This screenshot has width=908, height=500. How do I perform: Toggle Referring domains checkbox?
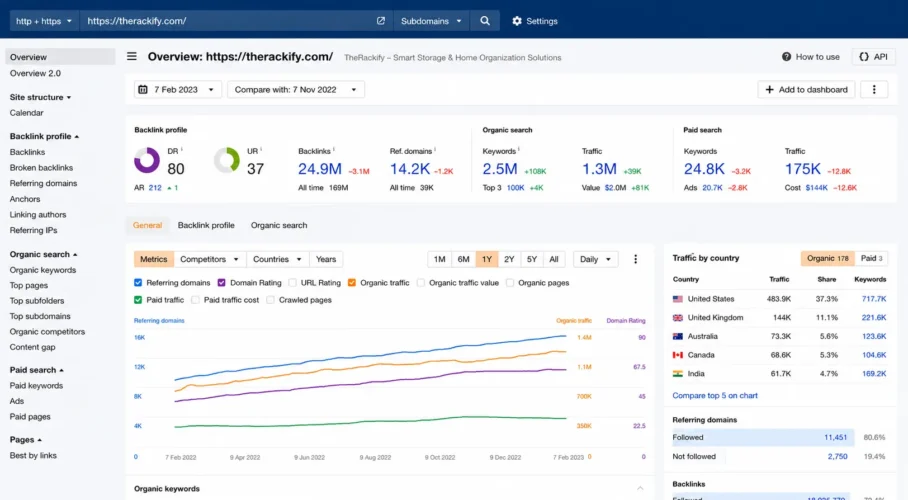point(138,283)
